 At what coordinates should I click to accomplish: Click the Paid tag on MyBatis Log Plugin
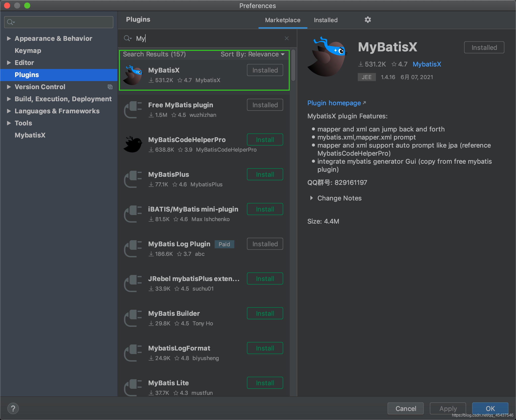[x=224, y=244]
